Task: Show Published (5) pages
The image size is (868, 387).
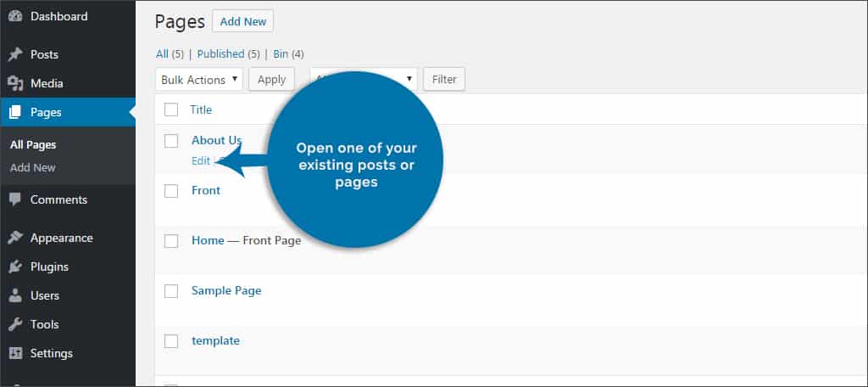Action: pyautogui.click(x=228, y=53)
